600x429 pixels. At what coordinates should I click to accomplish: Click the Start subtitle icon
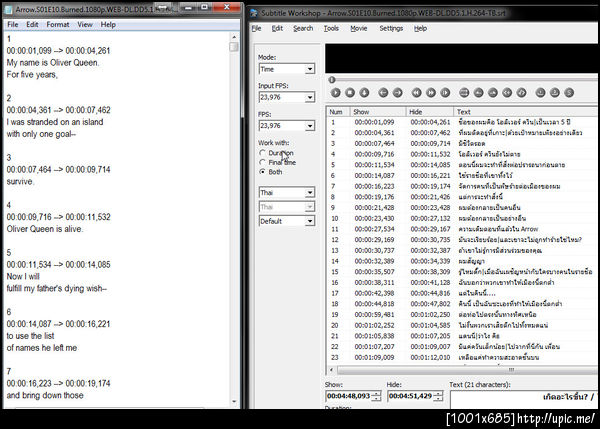pyautogui.click(x=507, y=93)
